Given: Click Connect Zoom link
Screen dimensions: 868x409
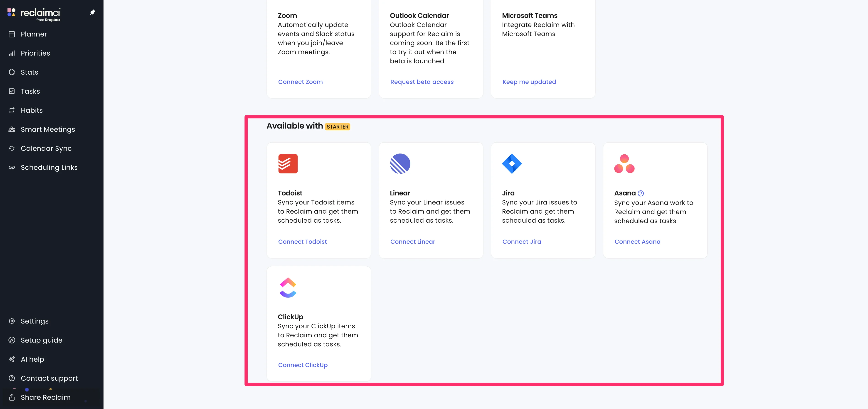Looking at the screenshot, I should point(300,82).
